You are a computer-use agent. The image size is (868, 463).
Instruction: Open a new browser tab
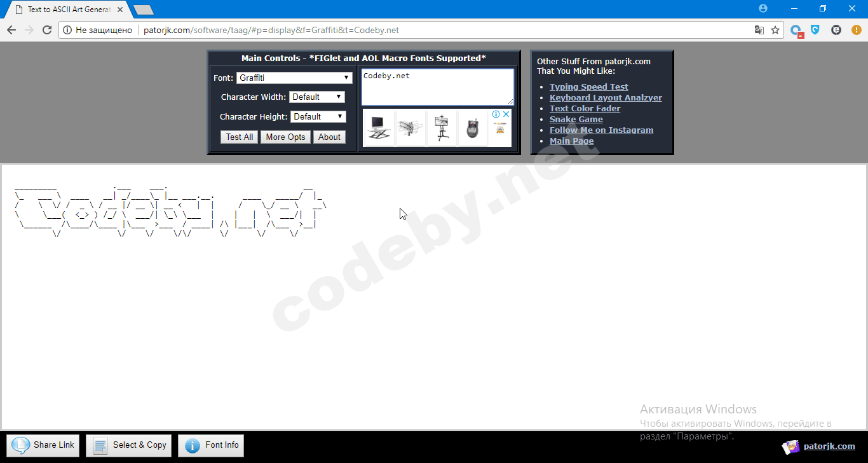144,10
